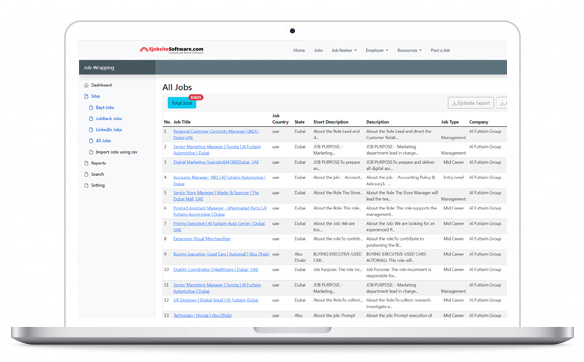584x362 pixels.
Task: Click the Dashboard home icon in sidebar
Action: (x=86, y=85)
